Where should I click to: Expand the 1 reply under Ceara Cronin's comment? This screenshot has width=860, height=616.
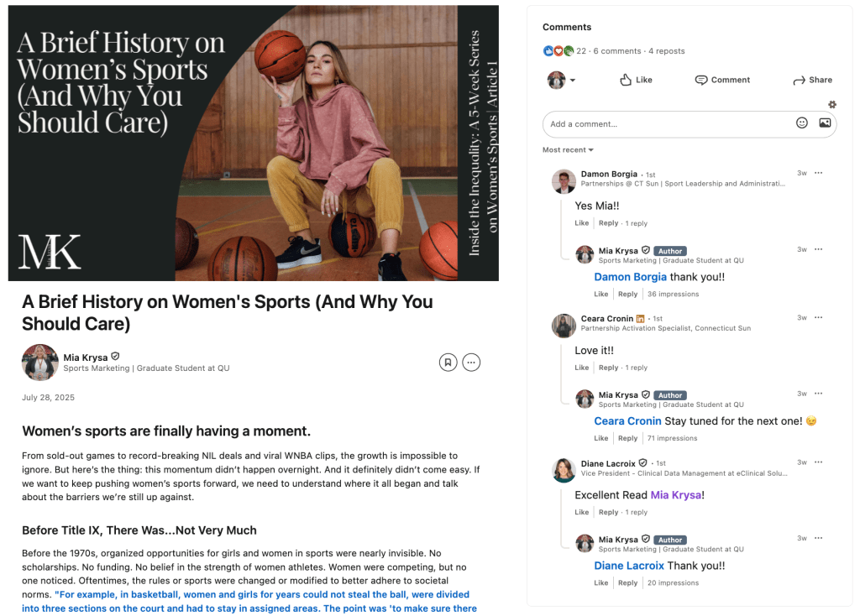(x=636, y=368)
